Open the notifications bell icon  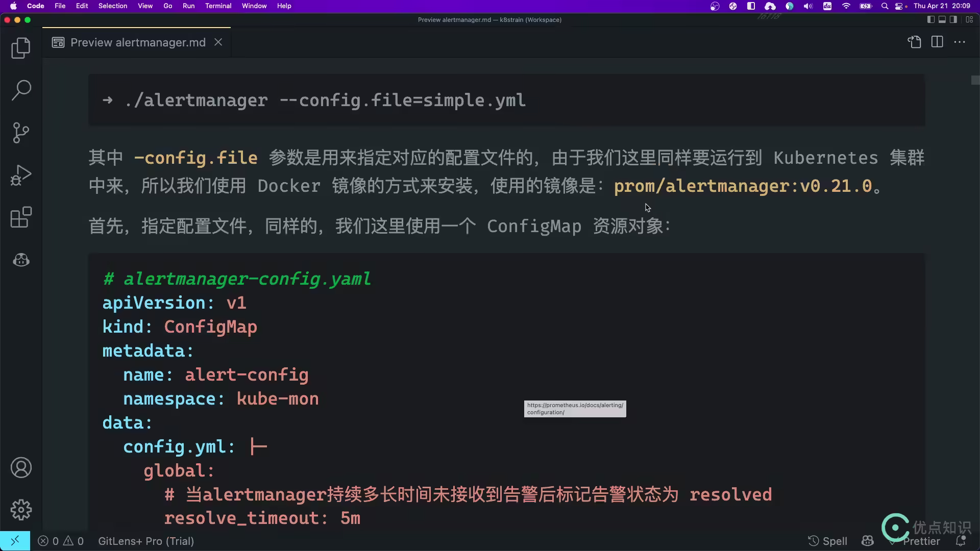point(961,541)
